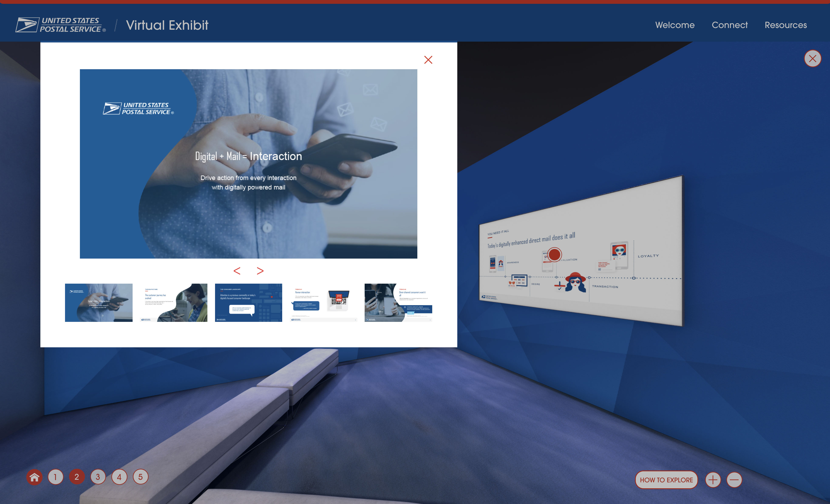Click the red hotspot on the wall display
Viewport: 830px width, 504px height.
pos(554,254)
